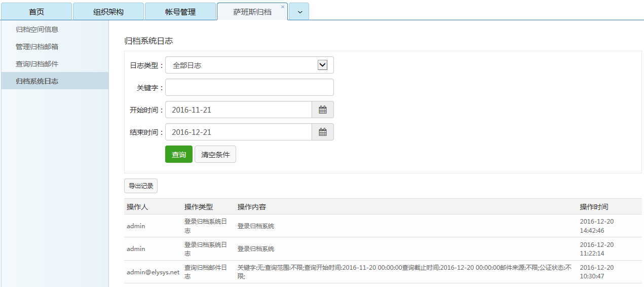Select 归档系统日志 in the sidebar

point(37,81)
